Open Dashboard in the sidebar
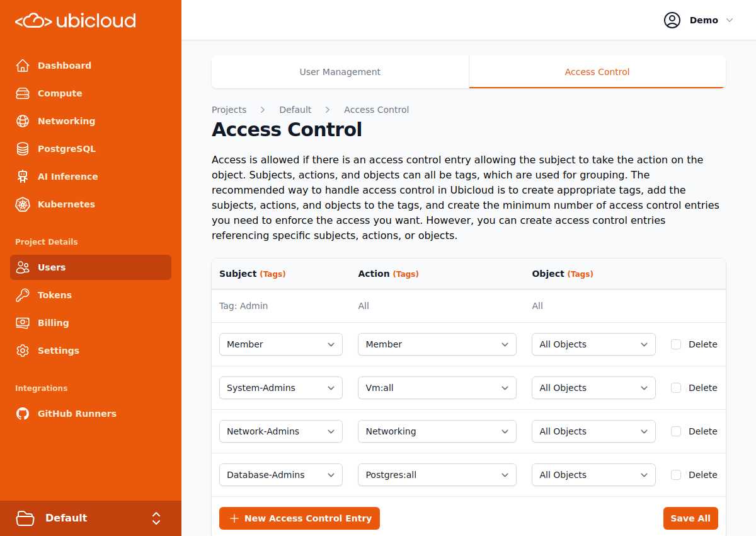Viewport: 756px width, 536px height. point(91,66)
